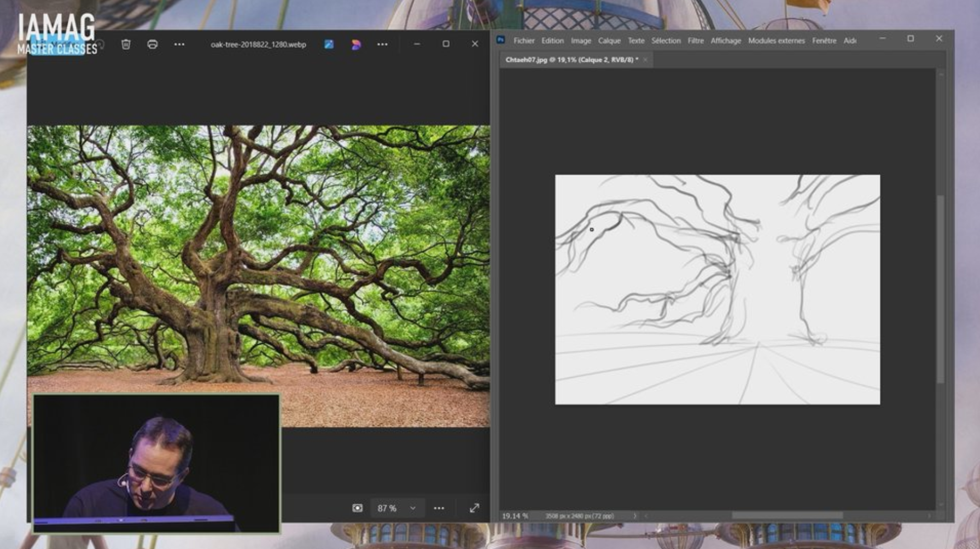Open the Modules externes menu
The image size is (980, 549).
776,41
